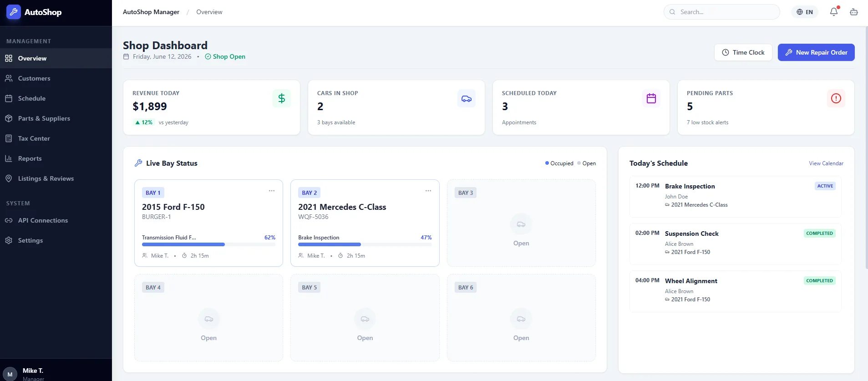Image resolution: width=868 pixels, height=381 pixels.
Task: Navigate to Tax Center
Action: [x=56, y=138]
